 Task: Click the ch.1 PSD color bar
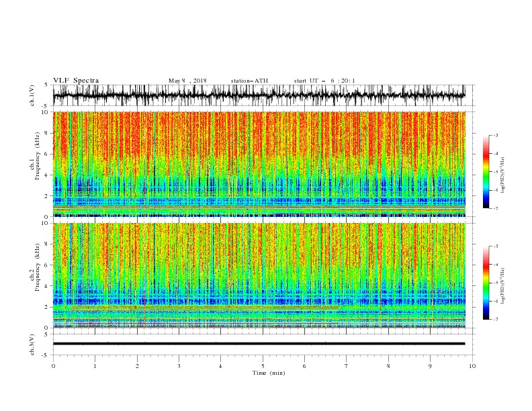pos(486,172)
